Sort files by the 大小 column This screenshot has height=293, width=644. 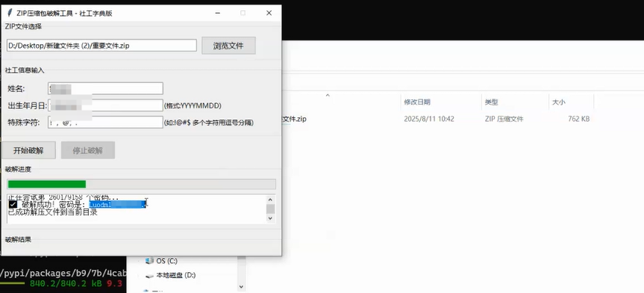tap(559, 102)
